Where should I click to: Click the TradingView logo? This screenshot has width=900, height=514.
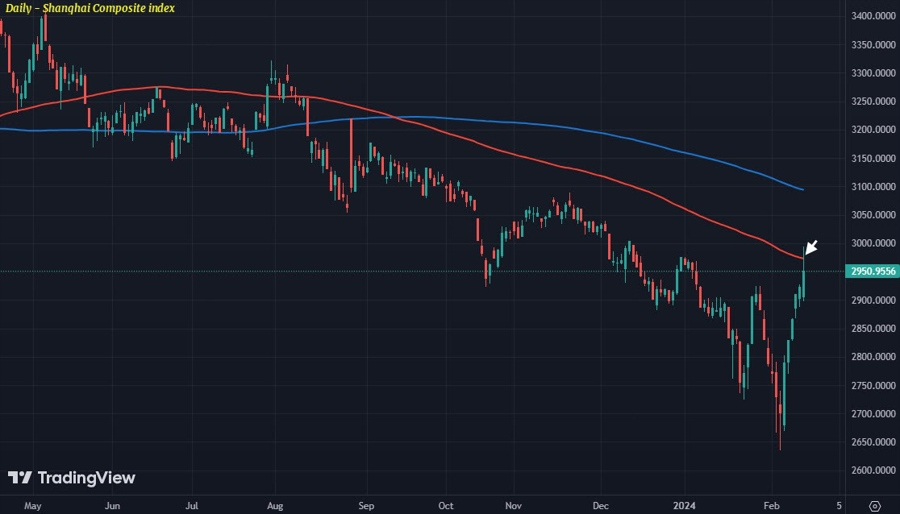(71, 477)
